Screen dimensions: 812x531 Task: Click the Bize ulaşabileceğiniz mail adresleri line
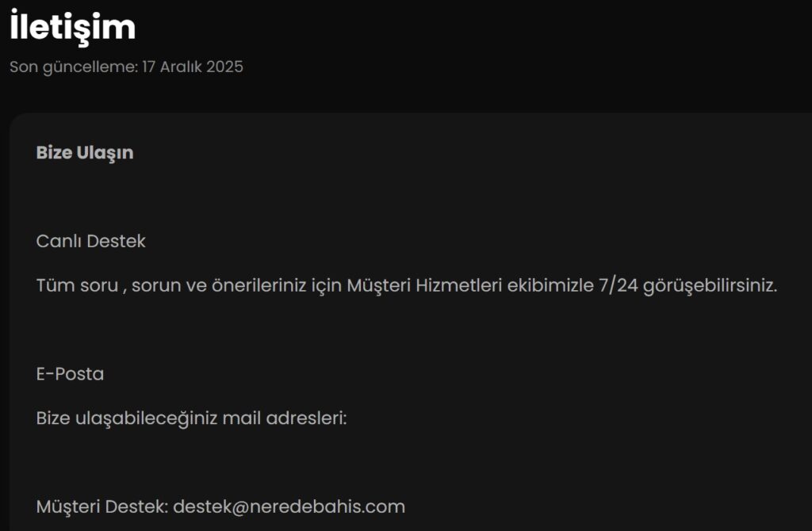[192, 418]
